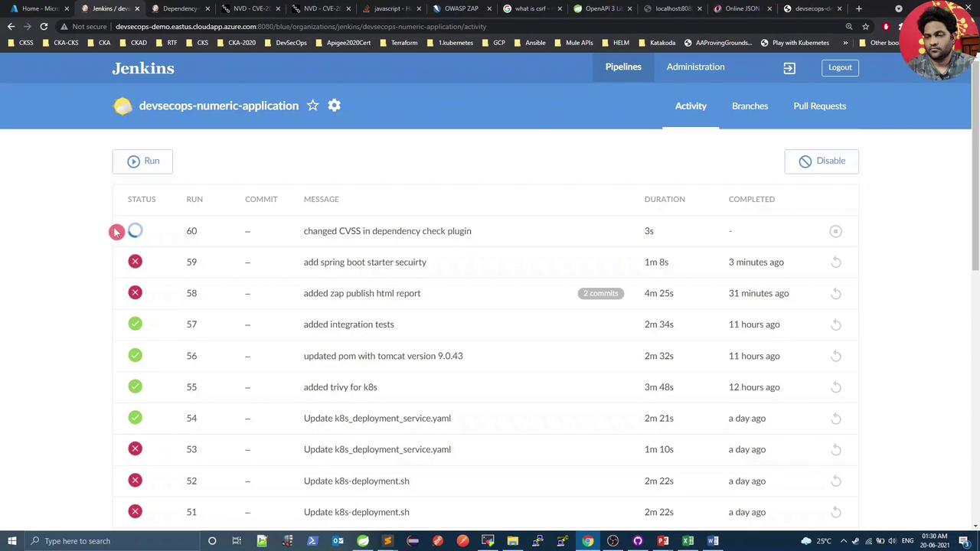This screenshot has height=551, width=980.
Task: Click the success status icon of run 55
Action: (135, 386)
